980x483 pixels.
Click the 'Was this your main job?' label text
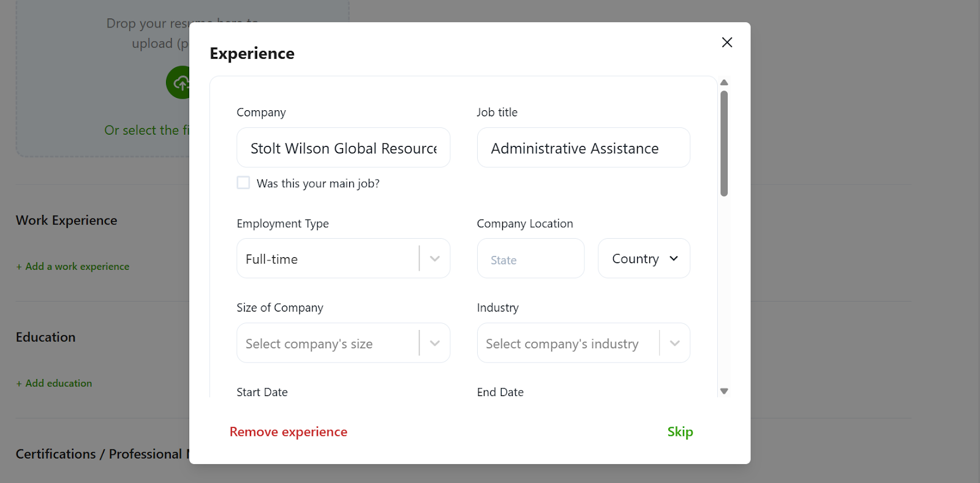pos(318,184)
